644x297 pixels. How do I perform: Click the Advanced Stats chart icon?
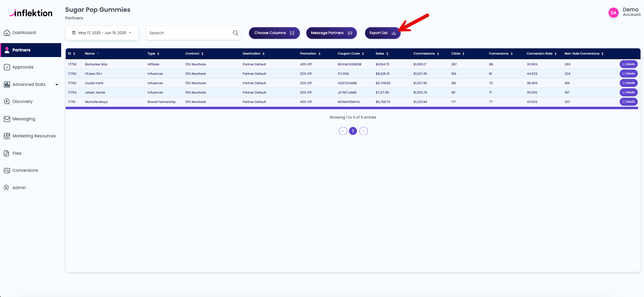tap(7, 84)
